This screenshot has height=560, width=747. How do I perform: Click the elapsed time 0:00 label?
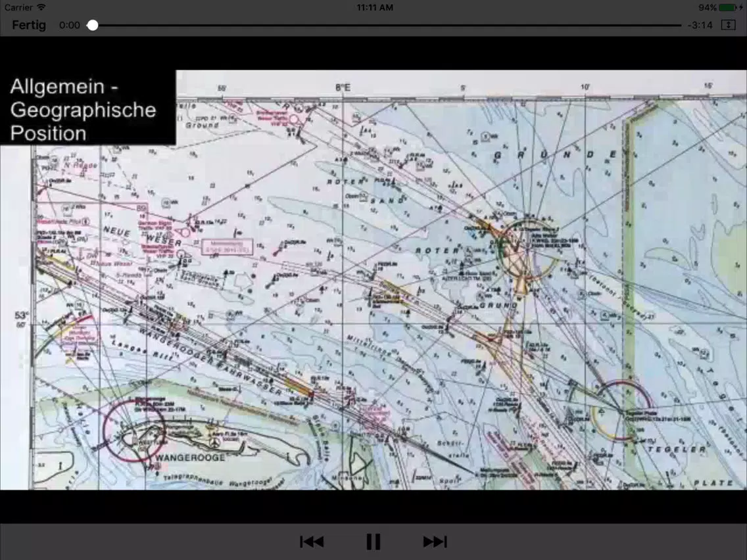pyautogui.click(x=70, y=25)
